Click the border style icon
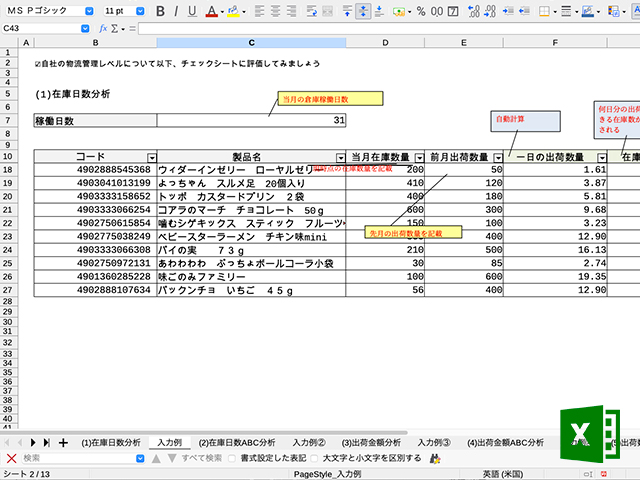Viewport: 640px width, 480px height. pos(566,11)
